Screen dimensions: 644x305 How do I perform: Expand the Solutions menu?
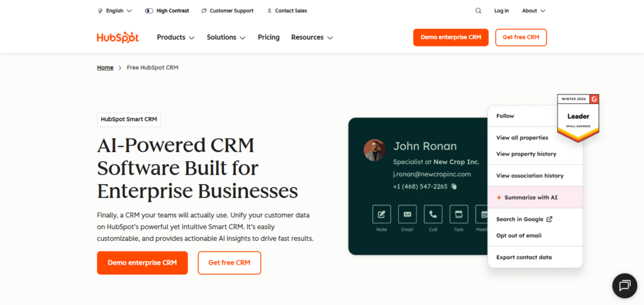226,37
